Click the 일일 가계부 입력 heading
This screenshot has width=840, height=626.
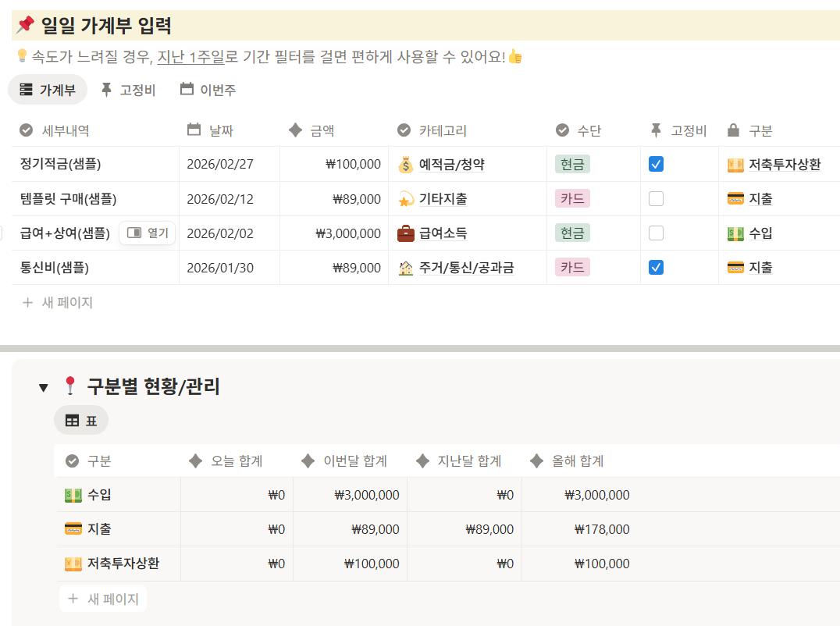coord(106,25)
